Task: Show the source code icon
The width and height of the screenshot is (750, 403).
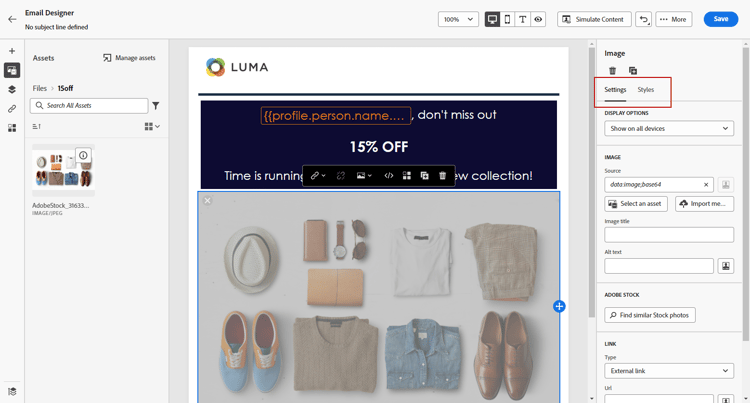Action: [389, 175]
